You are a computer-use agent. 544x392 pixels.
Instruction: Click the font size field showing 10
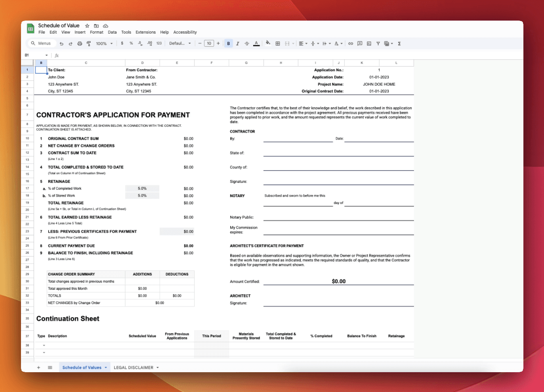point(209,44)
